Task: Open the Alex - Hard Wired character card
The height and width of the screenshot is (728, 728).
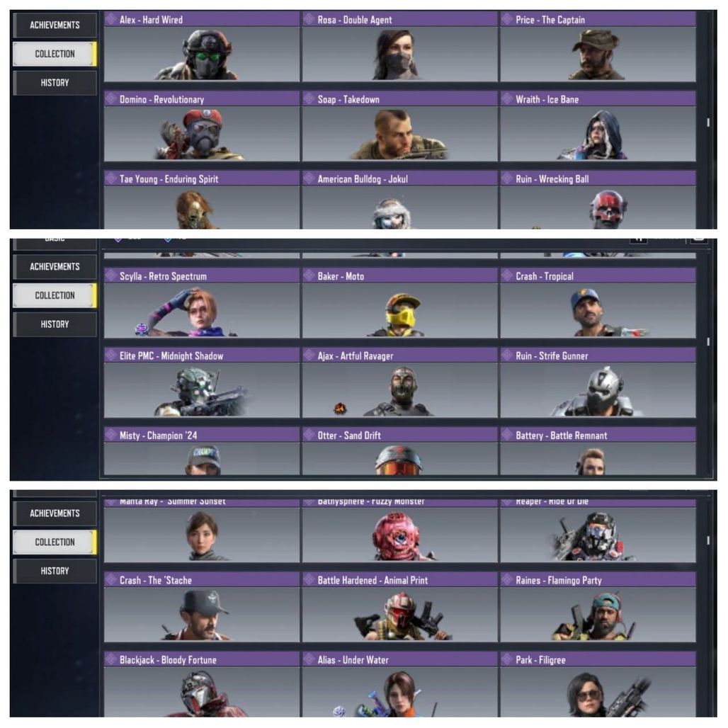Action: click(202, 47)
